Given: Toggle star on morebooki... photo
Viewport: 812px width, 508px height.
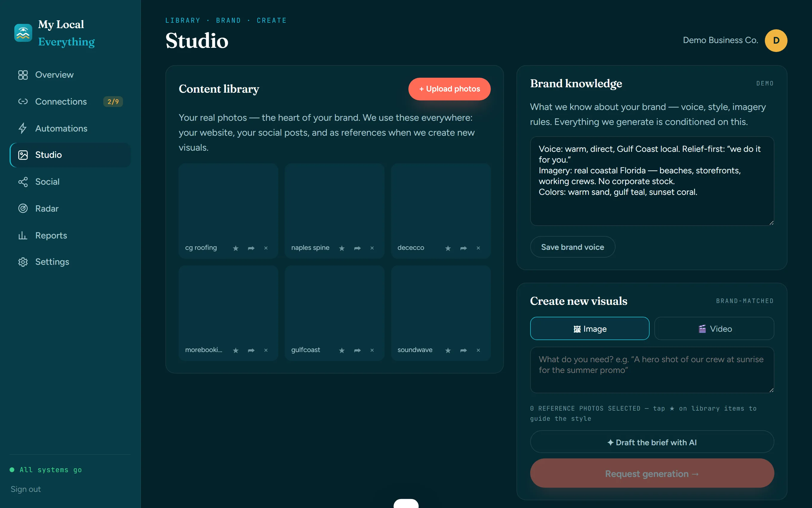Looking at the screenshot, I should [236, 350].
